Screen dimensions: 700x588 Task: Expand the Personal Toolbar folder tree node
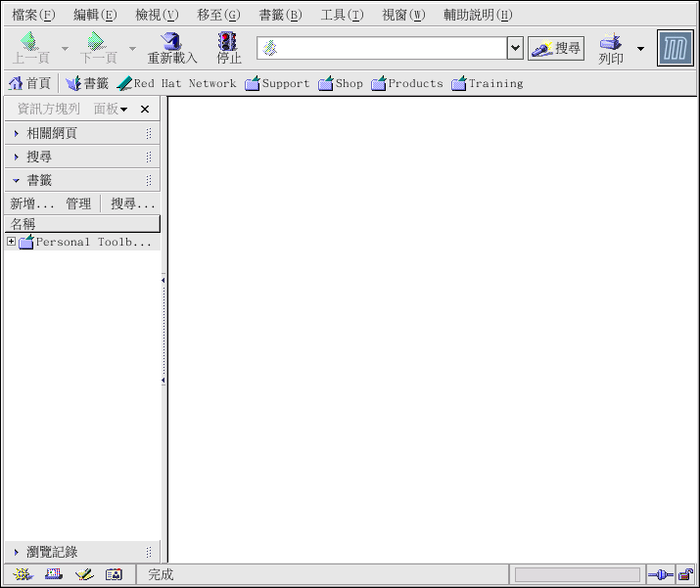pyautogui.click(x=11, y=242)
